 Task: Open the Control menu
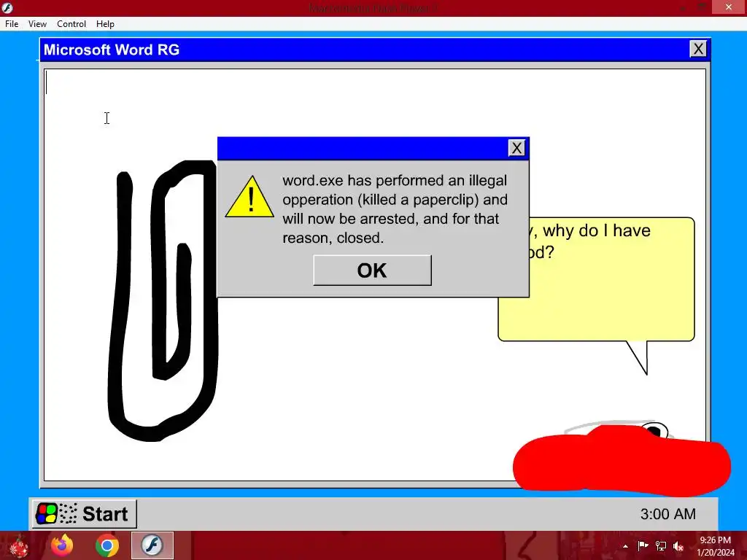tap(71, 24)
